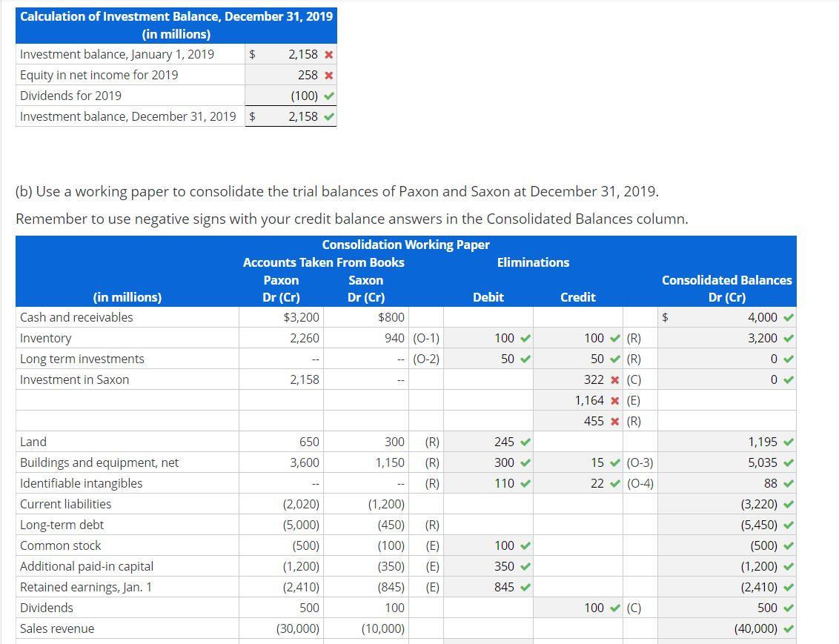This screenshot has width=839, height=644.
Task: Click green check beside Additional paid-in capital debit 350
Action: 525,567
